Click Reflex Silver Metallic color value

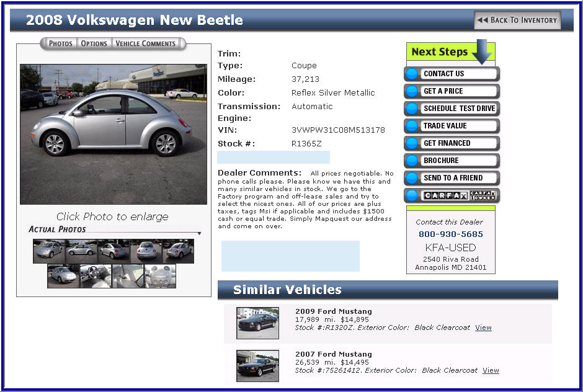coord(333,93)
